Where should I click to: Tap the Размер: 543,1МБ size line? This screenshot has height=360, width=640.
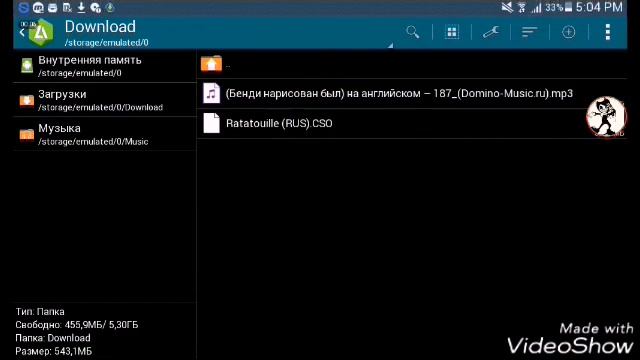[53, 351]
